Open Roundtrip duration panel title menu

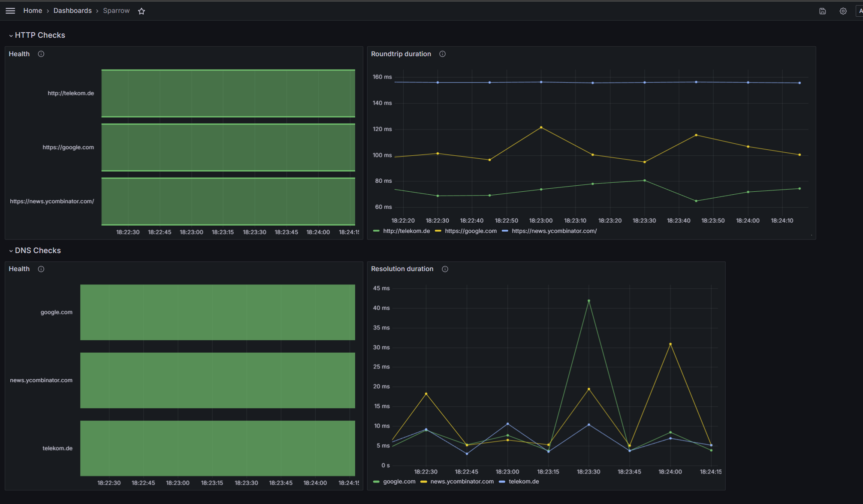[x=401, y=54]
